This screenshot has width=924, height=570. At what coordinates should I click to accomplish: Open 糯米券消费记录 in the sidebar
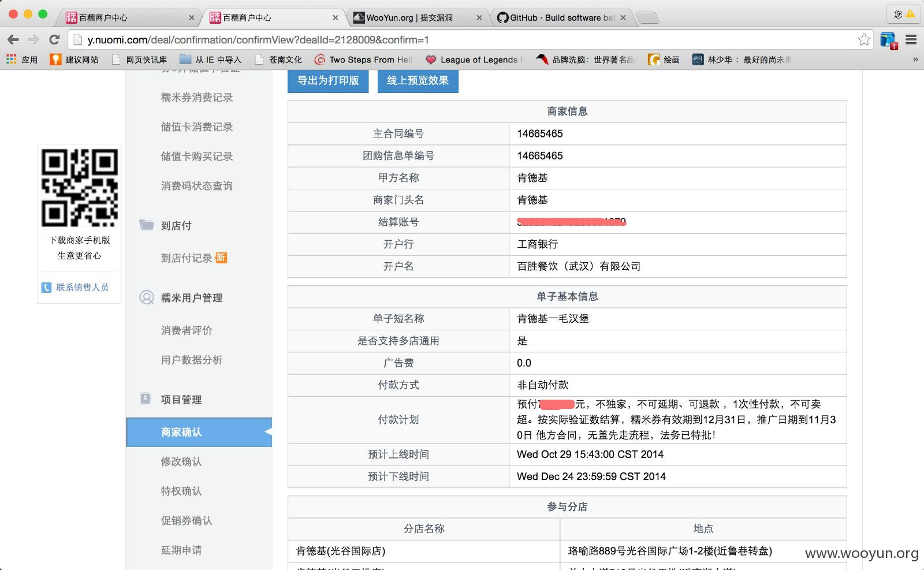197,98
